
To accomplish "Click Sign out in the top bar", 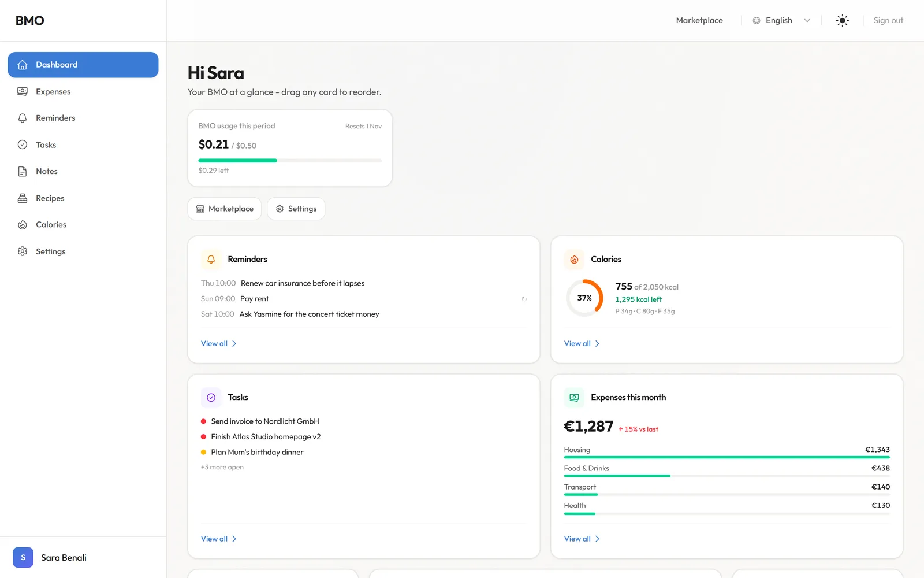I will tap(888, 21).
